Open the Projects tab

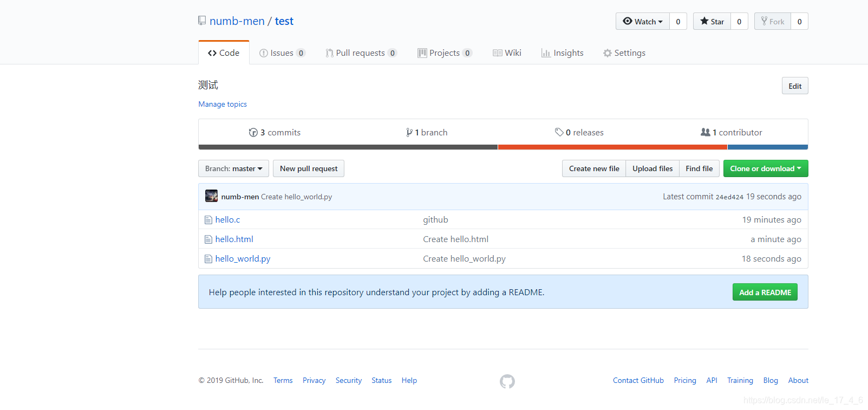445,53
